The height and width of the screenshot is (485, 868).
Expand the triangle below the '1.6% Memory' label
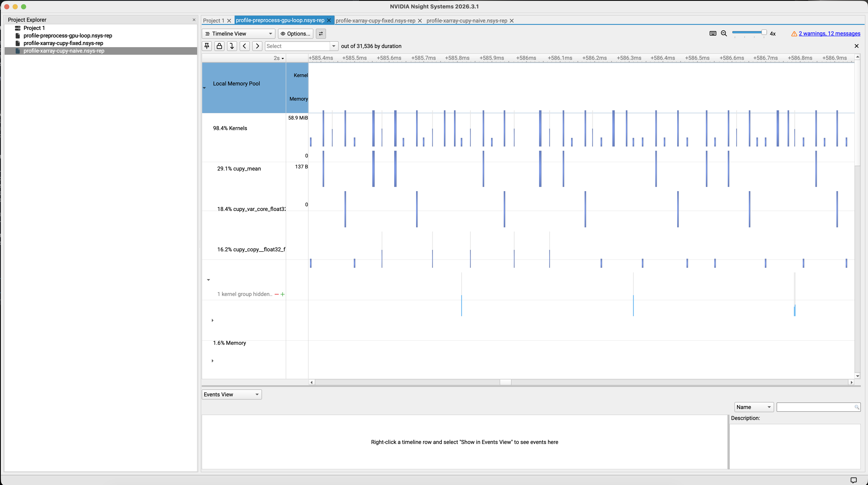click(x=212, y=361)
